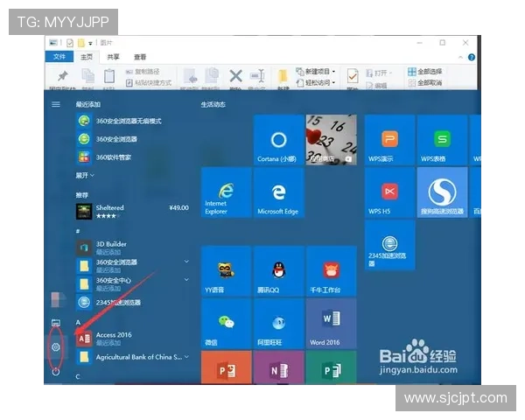Screen dimensions: 525x420
Task: Open the WPS表格 tile
Action: coord(442,140)
